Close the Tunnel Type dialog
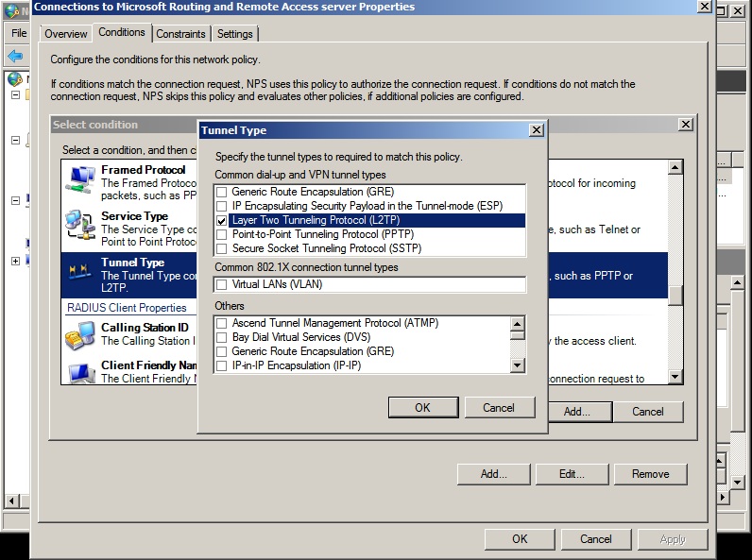The width and height of the screenshot is (752, 560). pos(537,130)
